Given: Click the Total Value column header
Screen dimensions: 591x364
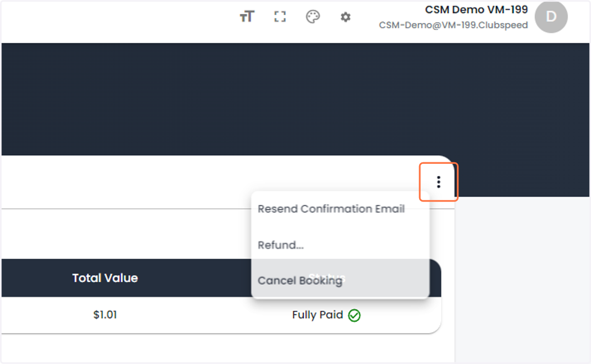Looking at the screenshot, I should tap(105, 278).
